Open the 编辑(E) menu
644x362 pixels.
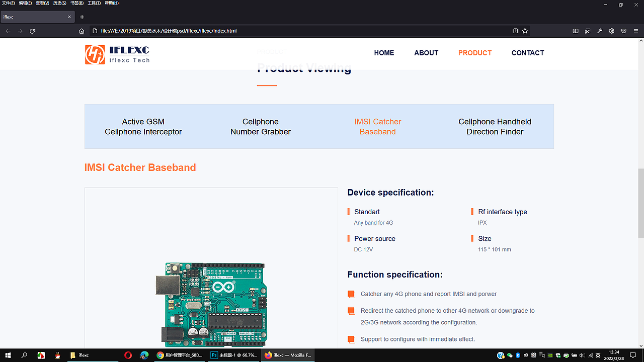tap(25, 3)
